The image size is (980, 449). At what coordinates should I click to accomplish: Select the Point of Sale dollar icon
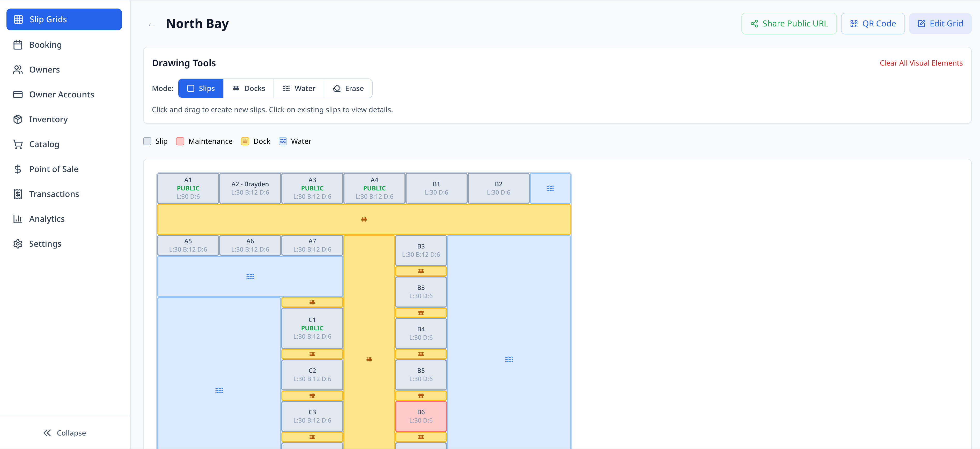[x=18, y=169]
